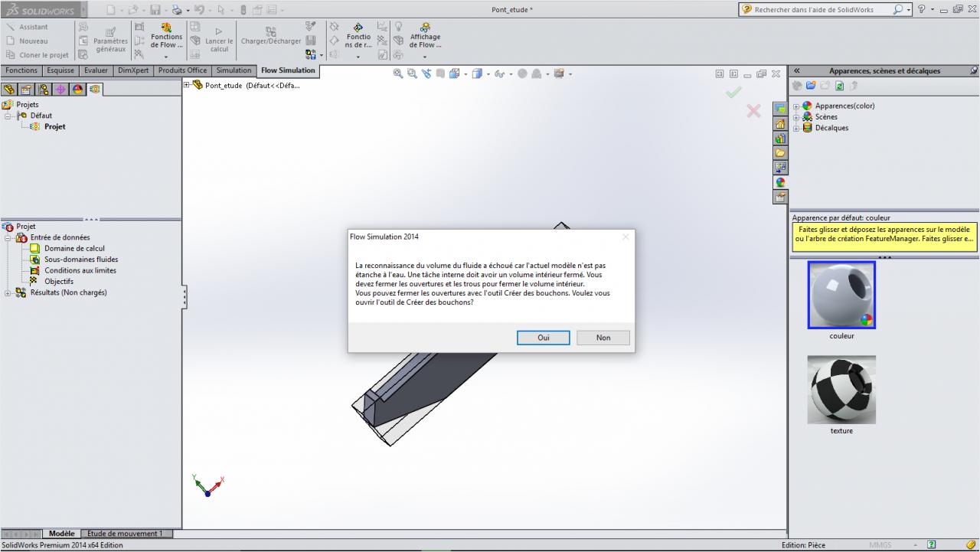Open the ConfigurationManager tab
Screen dimensions: 980x552
click(x=44, y=90)
